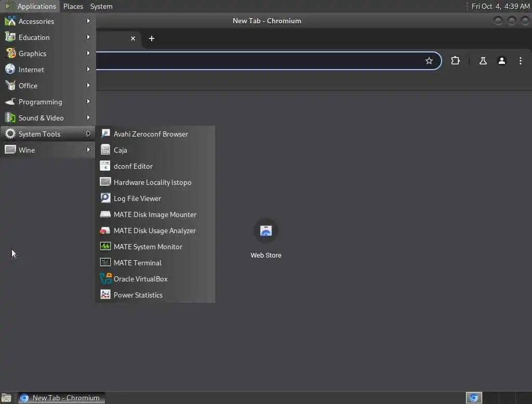Open Avahi Zeroconf Browser icon
Viewport: 532px width, 404px height.
pos(105,133)
